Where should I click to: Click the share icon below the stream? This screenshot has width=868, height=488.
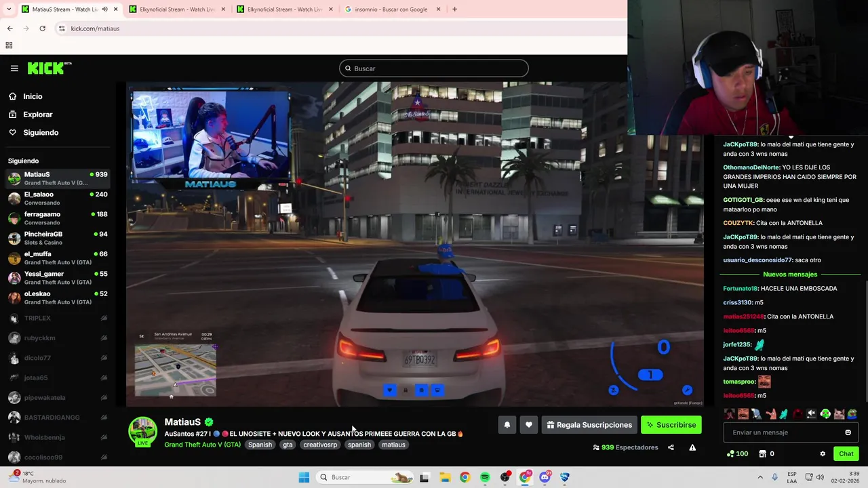click(671, 447)
